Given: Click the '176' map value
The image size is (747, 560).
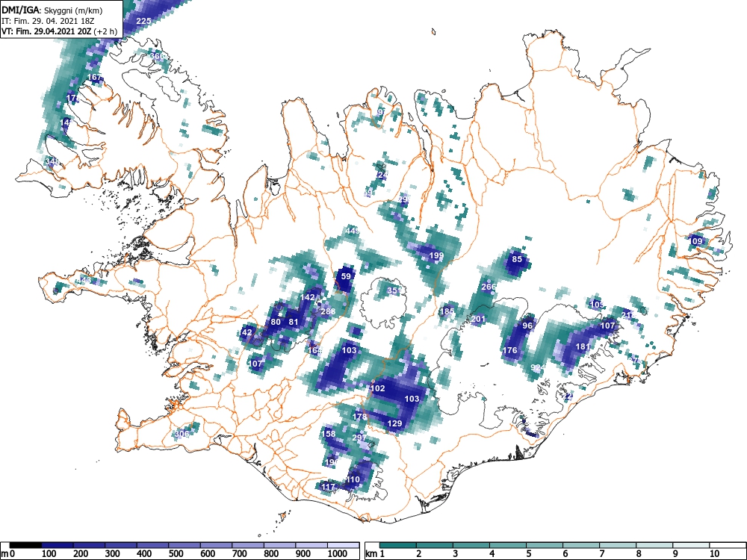Looking at the screenshot, I should (x=509, y=350).
